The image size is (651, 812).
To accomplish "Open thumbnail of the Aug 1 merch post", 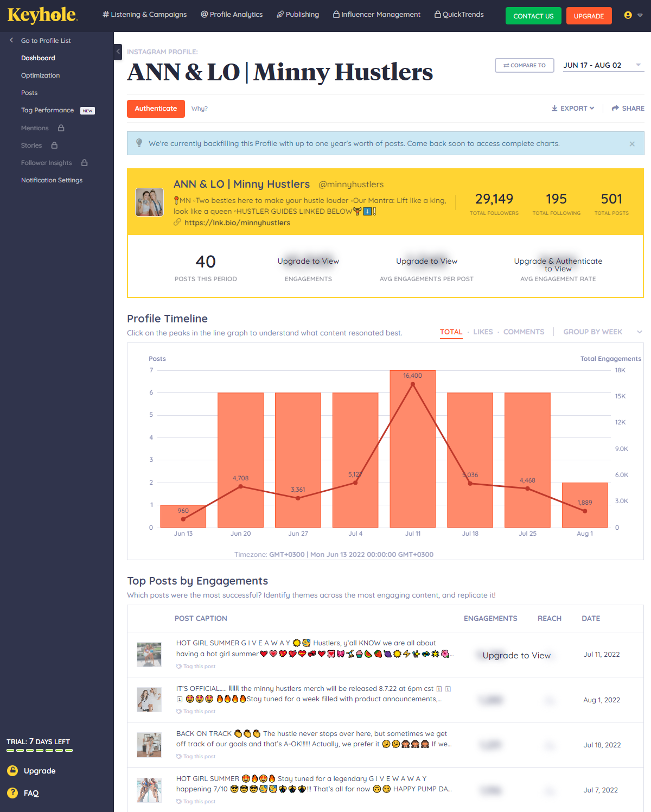I will tap(149, 700).
